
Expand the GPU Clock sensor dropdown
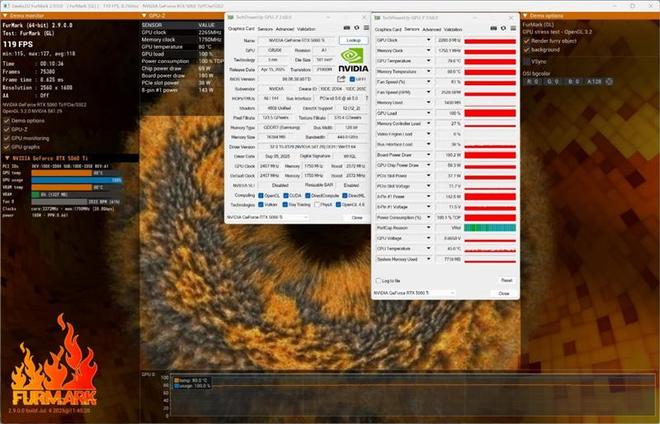tap(430, 40)
